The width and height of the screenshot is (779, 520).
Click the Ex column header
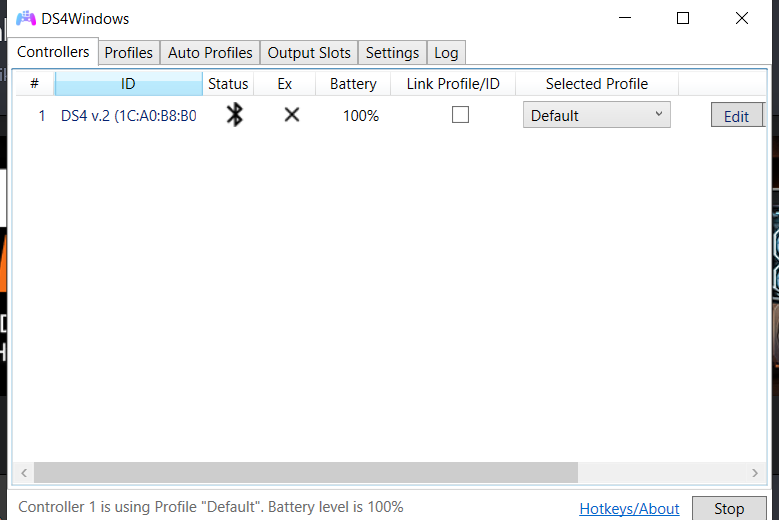pyautogui.click(x=285, y=83)
